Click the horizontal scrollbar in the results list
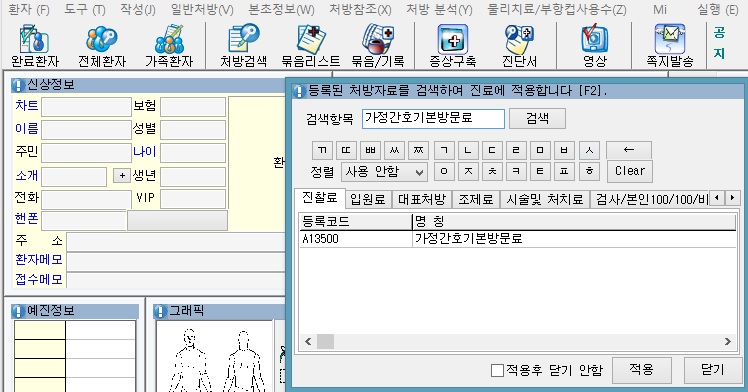 click(518, 341)
